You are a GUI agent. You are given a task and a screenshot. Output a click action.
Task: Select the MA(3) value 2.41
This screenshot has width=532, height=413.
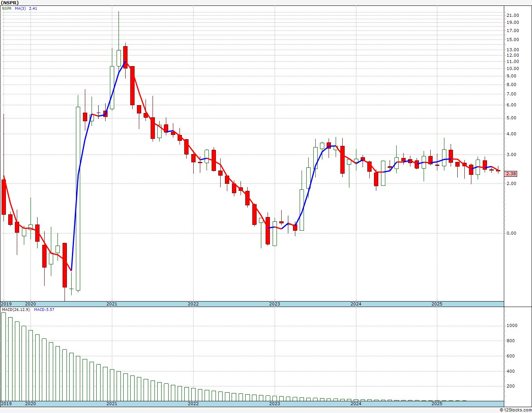(33, 8)
